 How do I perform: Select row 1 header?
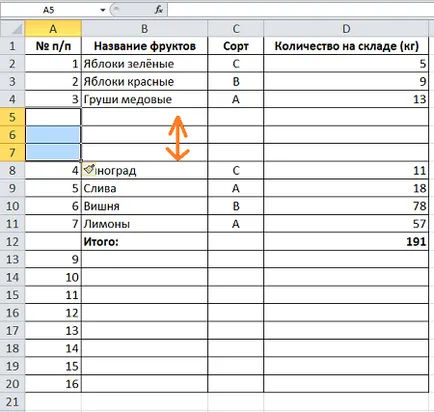click(x=12, y=46)
